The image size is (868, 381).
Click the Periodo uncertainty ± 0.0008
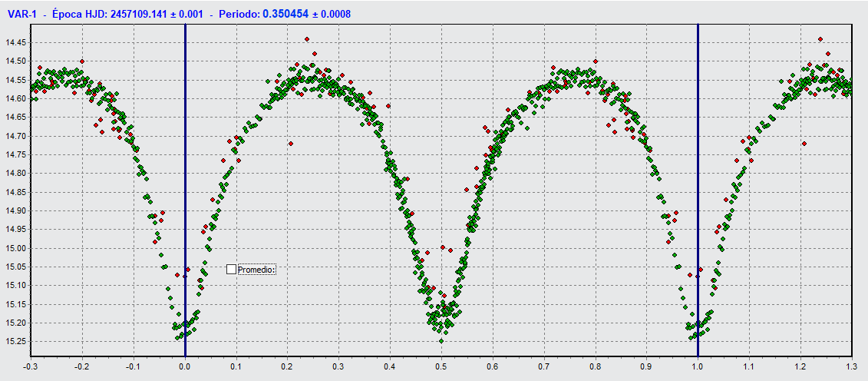[x=331, y=15]
